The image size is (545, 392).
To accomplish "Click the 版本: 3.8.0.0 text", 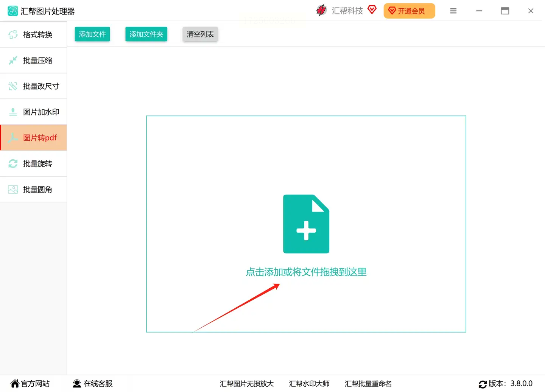I will tap(511, 384).
